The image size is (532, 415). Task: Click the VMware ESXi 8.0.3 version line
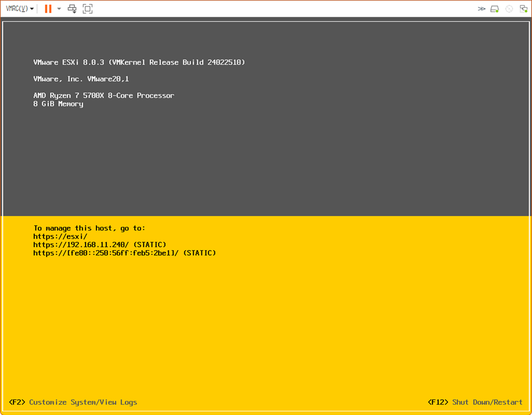(x=139, y=62)
